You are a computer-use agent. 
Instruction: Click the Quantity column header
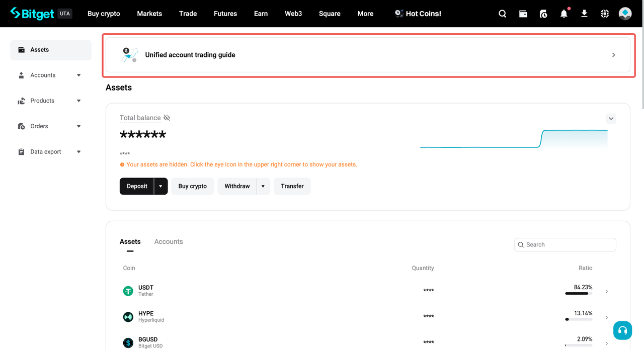click(x=423, y=268)
